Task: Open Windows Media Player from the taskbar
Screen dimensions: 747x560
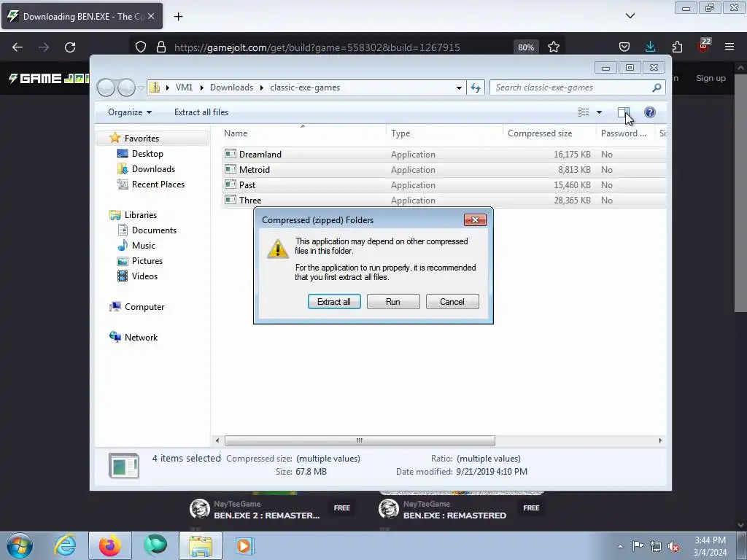Action: coord(244,545)
